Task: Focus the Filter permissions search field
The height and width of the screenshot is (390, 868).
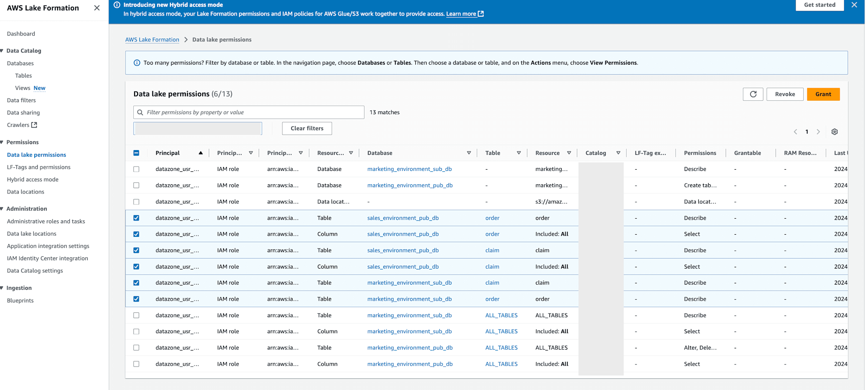Action: [249, 112]
